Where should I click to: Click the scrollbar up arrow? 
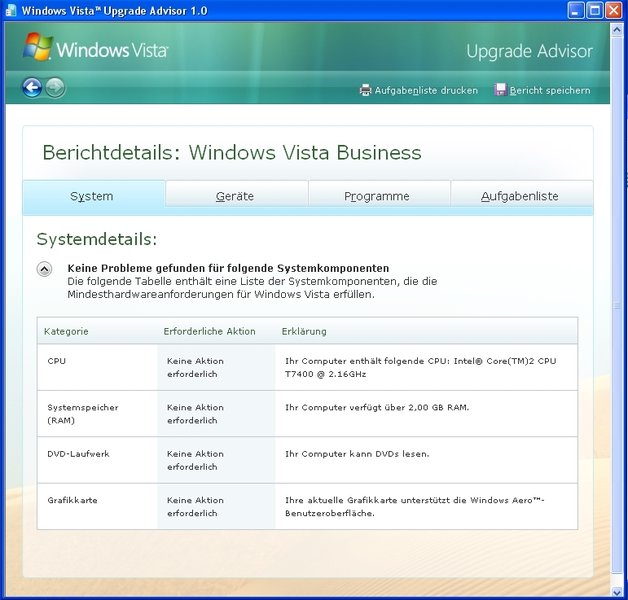point(617,30)
